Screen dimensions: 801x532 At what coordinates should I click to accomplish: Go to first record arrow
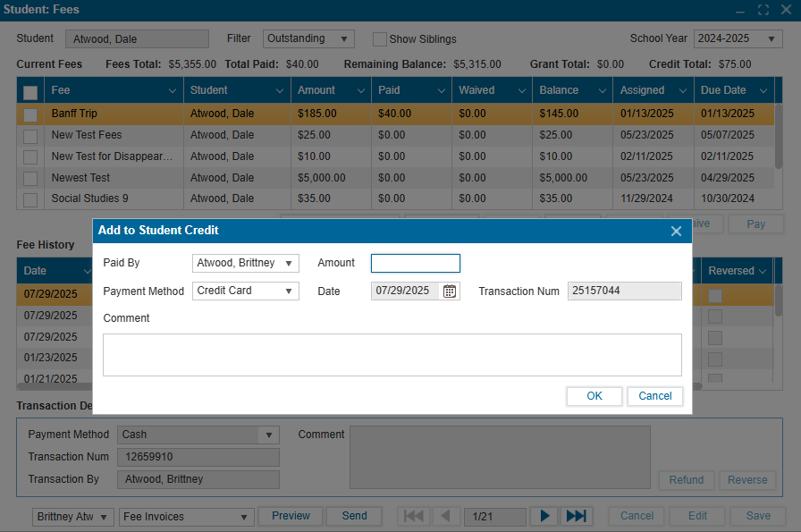(x=414, y=516)
